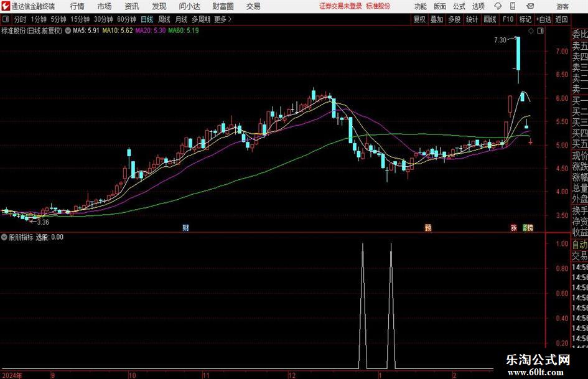Open the 功能 menu
The image size is (588, 379).
pyautogui.click(x=421, y=6)
